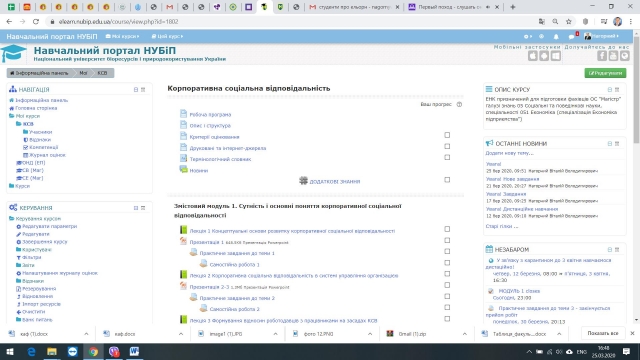
Task: Switch to the Gmail browser tab
Action: click(x=169, y=7)
